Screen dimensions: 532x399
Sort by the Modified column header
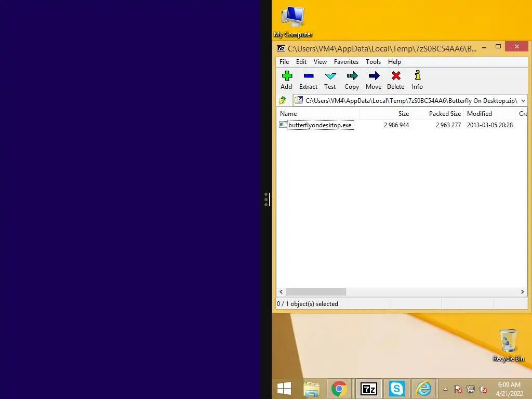(489, 114)
